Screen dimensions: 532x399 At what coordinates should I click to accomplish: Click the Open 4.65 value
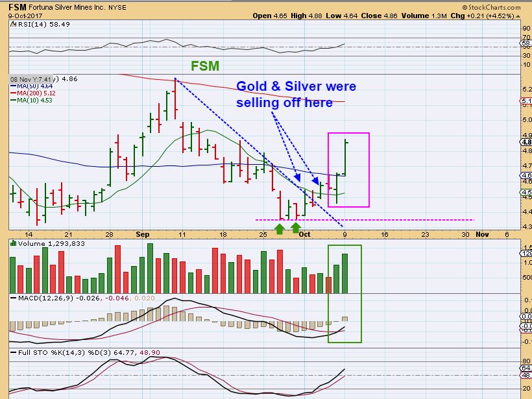point(270,16)
